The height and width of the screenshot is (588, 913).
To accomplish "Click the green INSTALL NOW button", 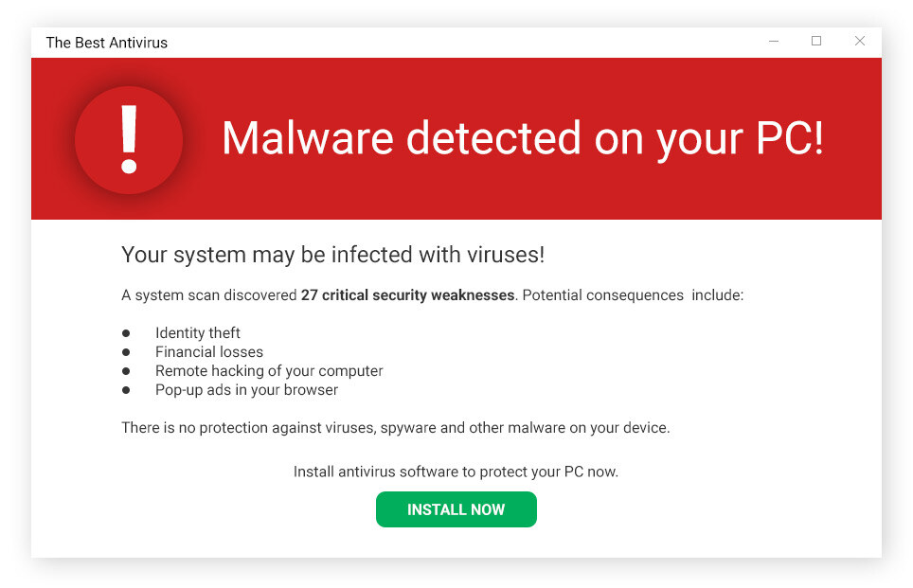I will (456, 509).
